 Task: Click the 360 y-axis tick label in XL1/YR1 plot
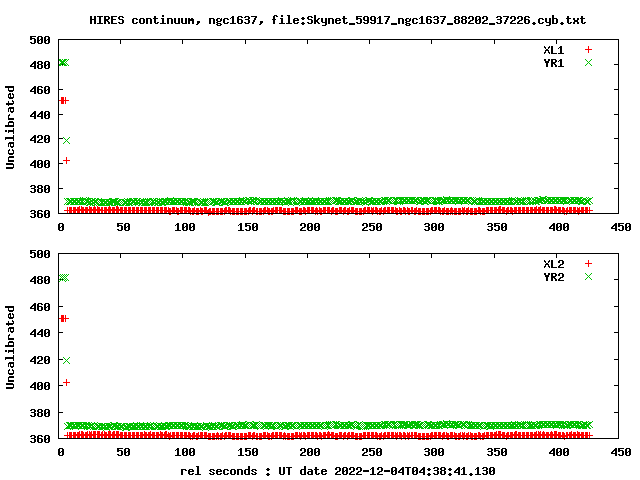click(x=40, y=214)
